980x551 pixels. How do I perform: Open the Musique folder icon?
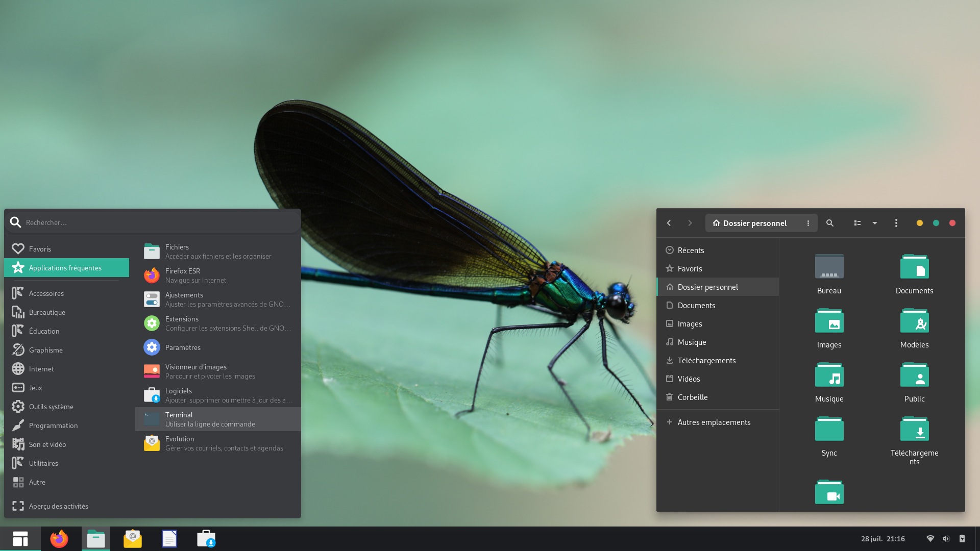(829, 383)
